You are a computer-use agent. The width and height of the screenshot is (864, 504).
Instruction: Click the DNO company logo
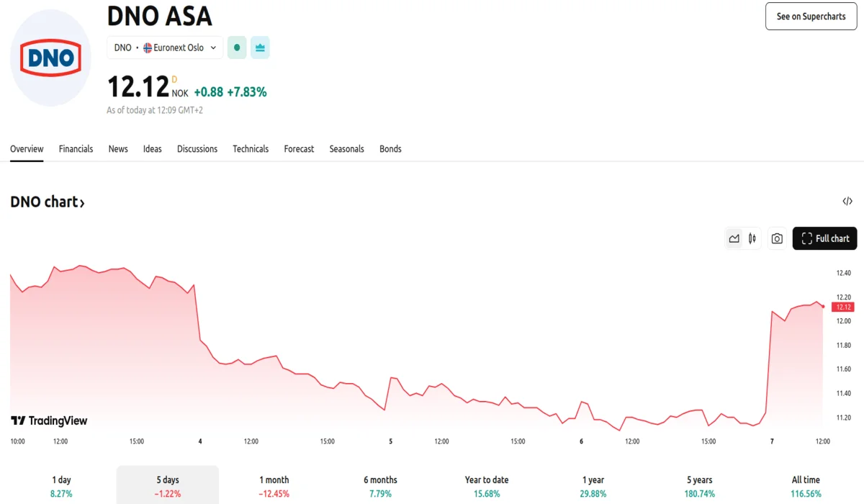50,58
